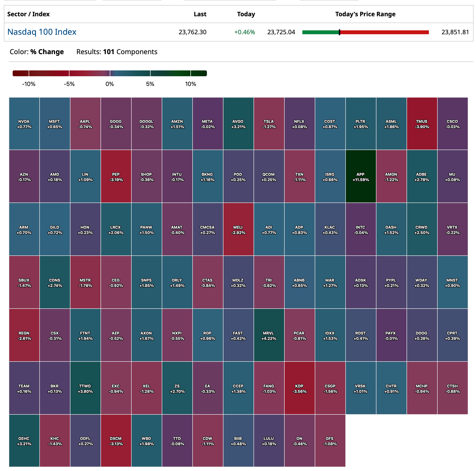Screen dimensions: 476x471
Task: Click the dark green 10% legend swatch
Action: pyautogui.click(x=199, y=73)
